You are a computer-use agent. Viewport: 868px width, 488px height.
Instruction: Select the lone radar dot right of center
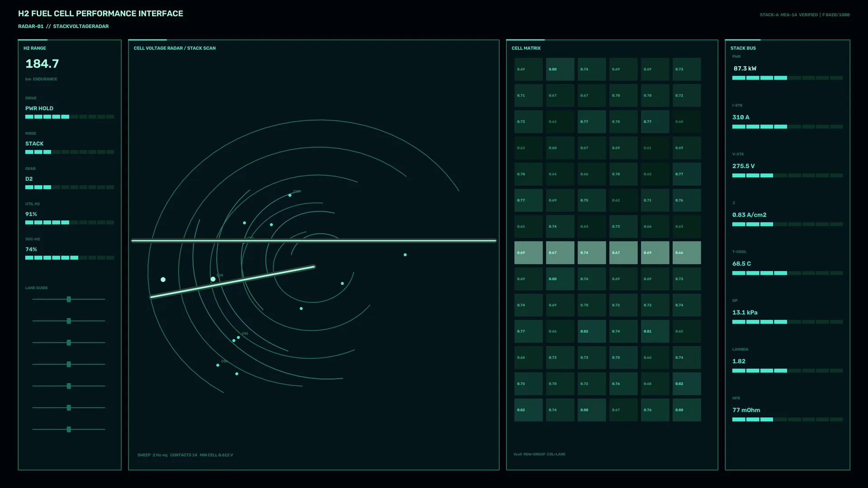click(x=405, y=255)
